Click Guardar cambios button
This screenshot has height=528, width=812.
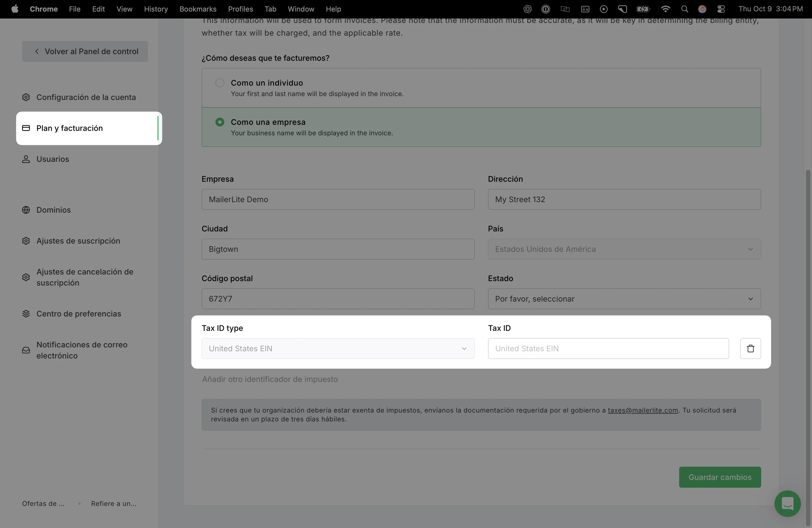719,477
